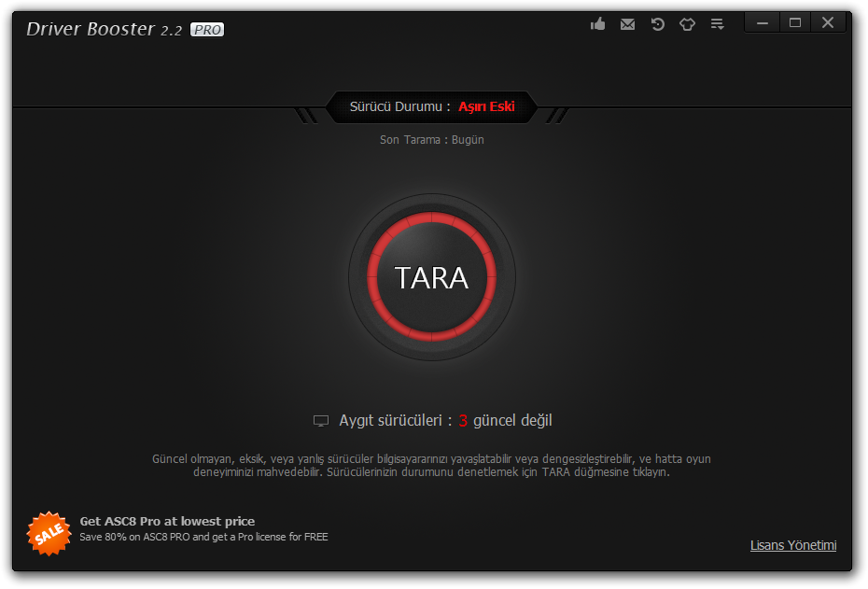The height and width of the screenshot is (589, 868).
Task: Open the options menu icon
Action: [x=718, y=24]
